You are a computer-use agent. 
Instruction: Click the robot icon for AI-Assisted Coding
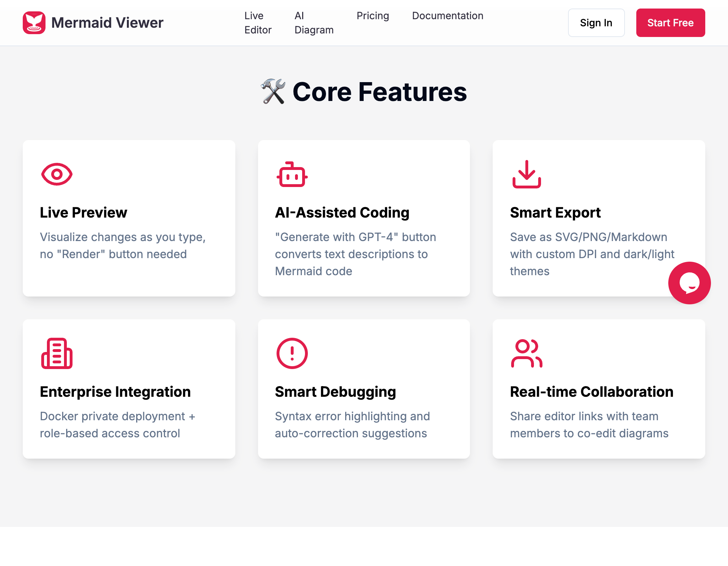pos(292,174)
